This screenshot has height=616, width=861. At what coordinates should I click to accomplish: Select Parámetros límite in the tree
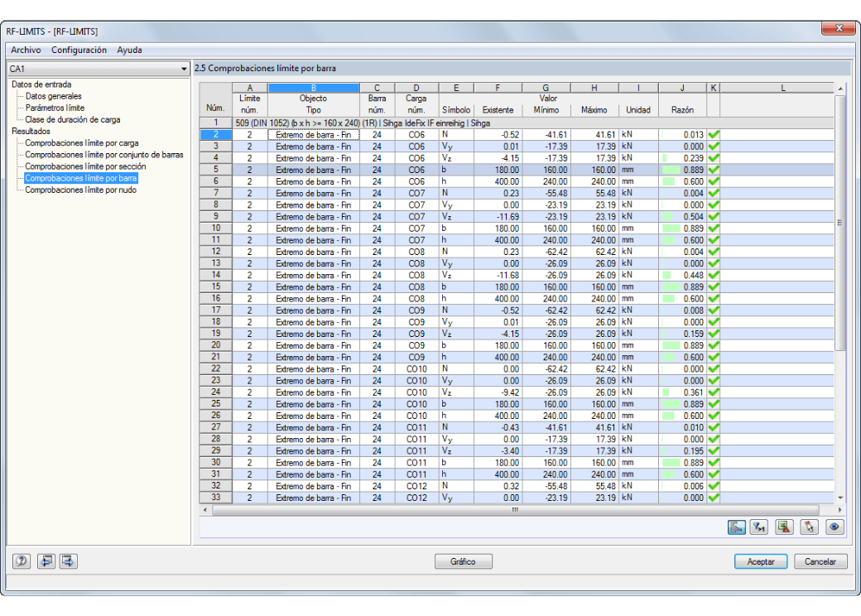tap(55, 108)
